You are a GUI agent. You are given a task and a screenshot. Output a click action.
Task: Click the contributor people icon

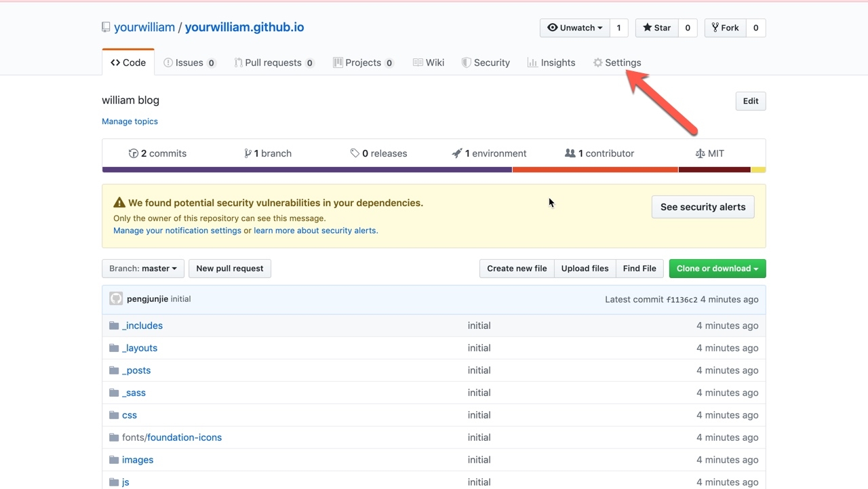tap(570, 153)
